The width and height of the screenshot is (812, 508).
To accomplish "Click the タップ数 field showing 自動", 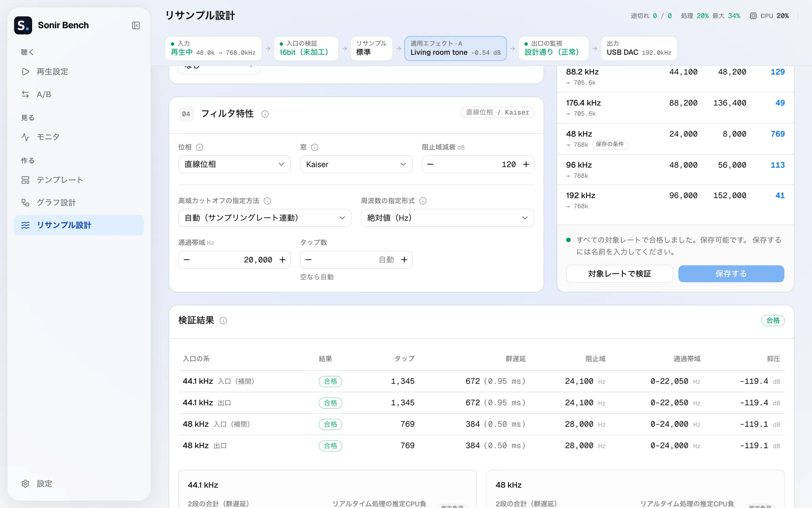I will click(x=356, y=260).
